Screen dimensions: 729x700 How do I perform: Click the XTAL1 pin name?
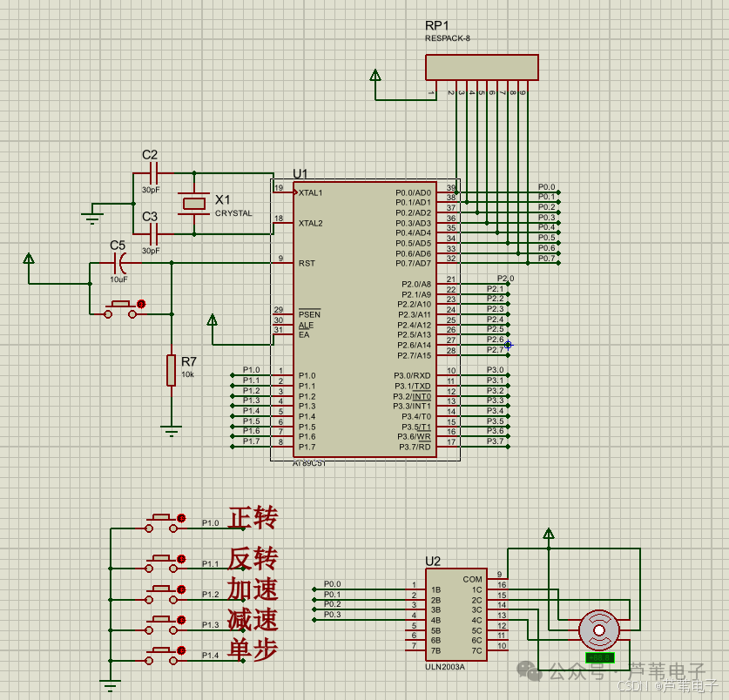tap(310, 193)
